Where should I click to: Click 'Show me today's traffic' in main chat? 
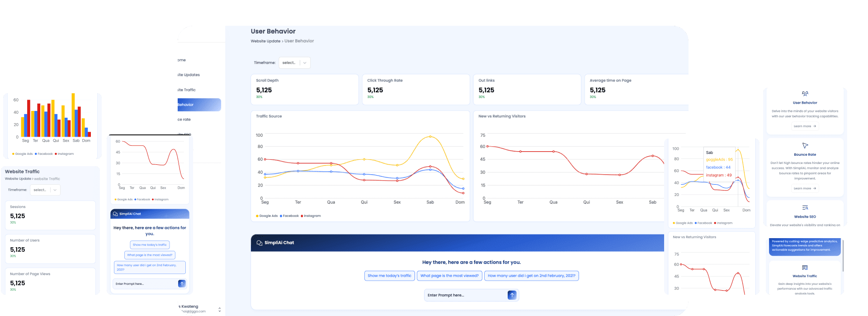click(389, 276)
